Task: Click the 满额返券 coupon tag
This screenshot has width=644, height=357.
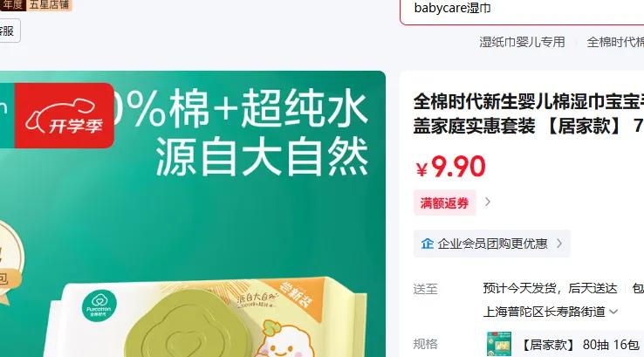Action: click(x=444, y=203)
